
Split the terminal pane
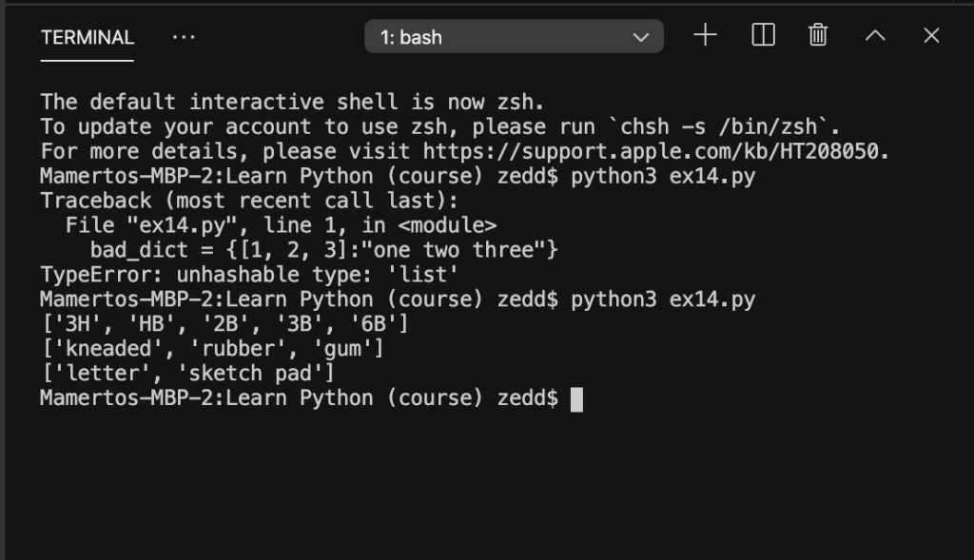click(763, 35)
